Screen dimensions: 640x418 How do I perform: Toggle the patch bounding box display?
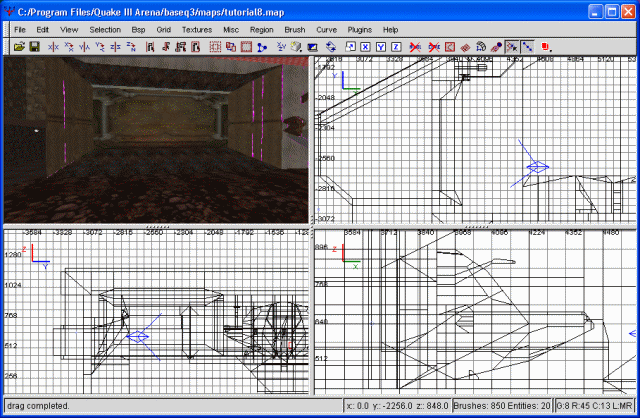[x=449, y=47]
